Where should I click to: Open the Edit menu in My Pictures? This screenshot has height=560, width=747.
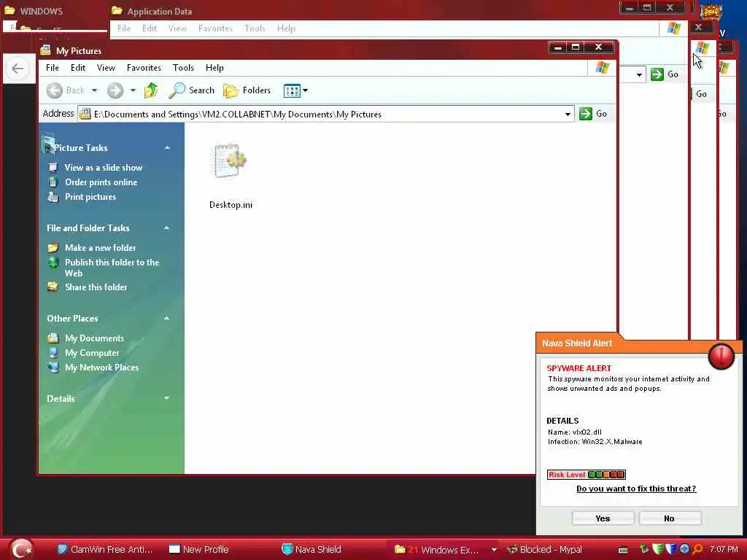click(x=78, y=68)
